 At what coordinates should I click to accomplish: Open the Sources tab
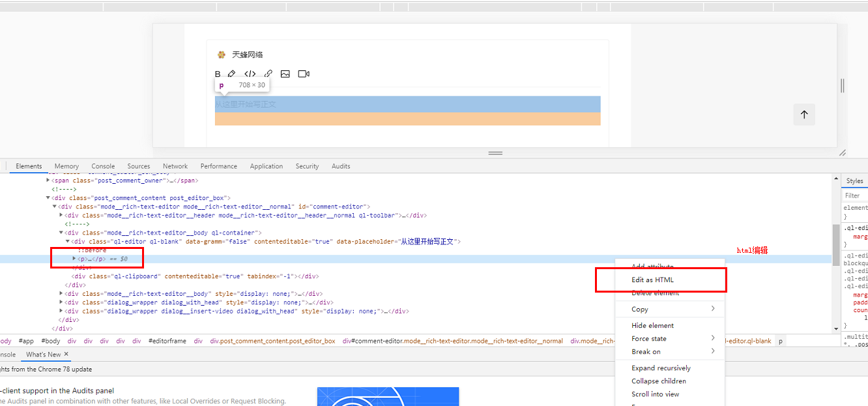(139, 166)
